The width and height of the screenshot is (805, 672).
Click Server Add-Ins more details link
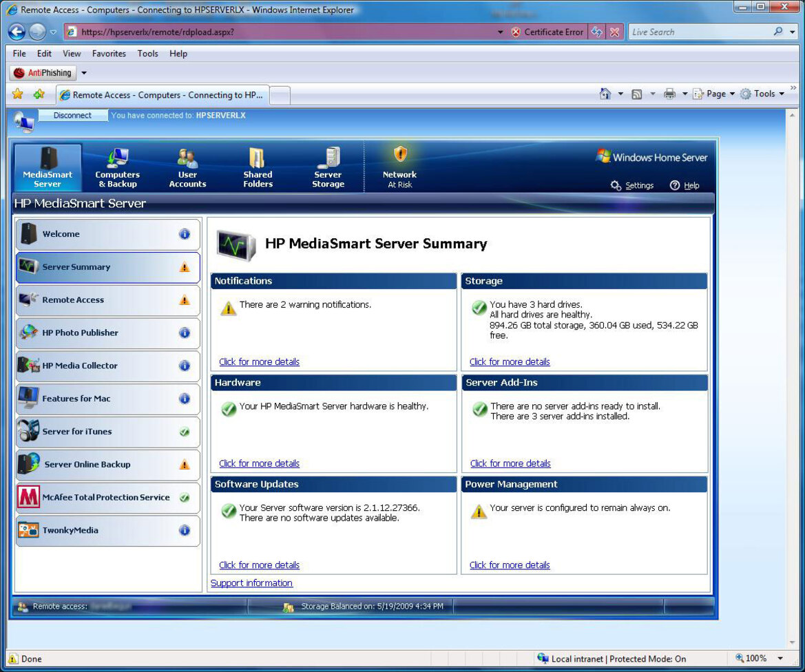[510, 463]
